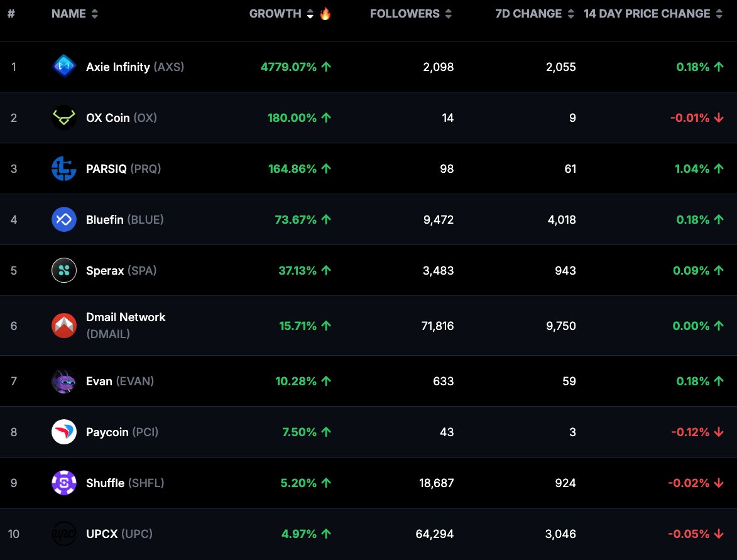This screenshot has height=560, width=737.
Task: Click the OX Coin bull-horn logo
Action: 64,117
